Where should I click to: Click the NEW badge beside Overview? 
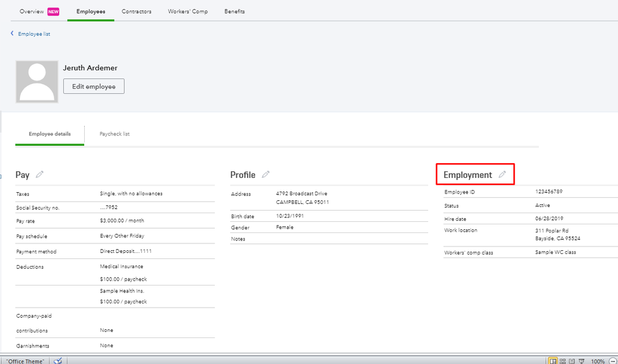[53, 12]
